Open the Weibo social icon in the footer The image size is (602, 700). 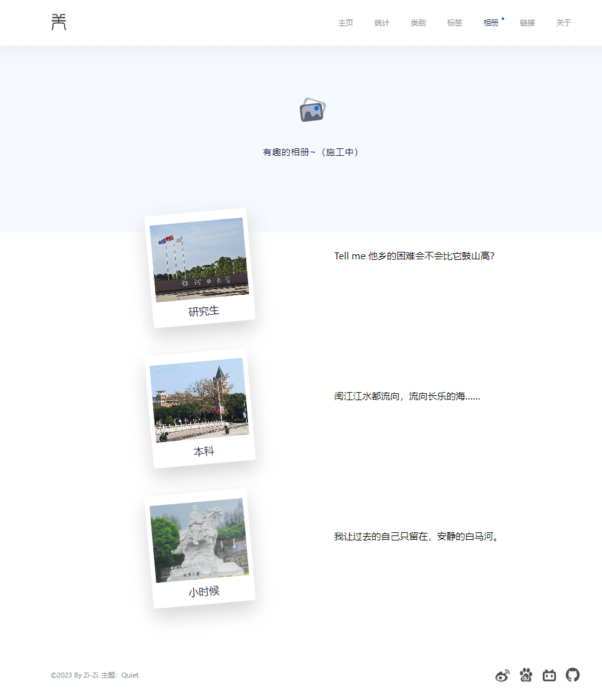point(502,676)
